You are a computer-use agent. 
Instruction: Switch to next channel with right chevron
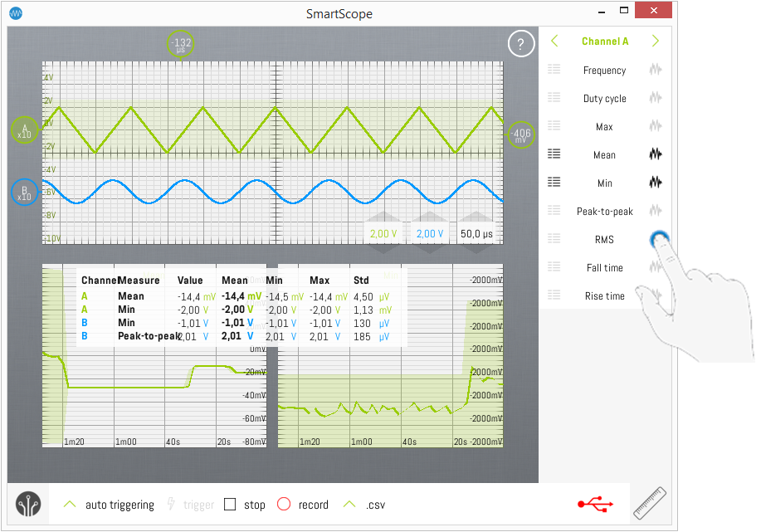[656, 41]
